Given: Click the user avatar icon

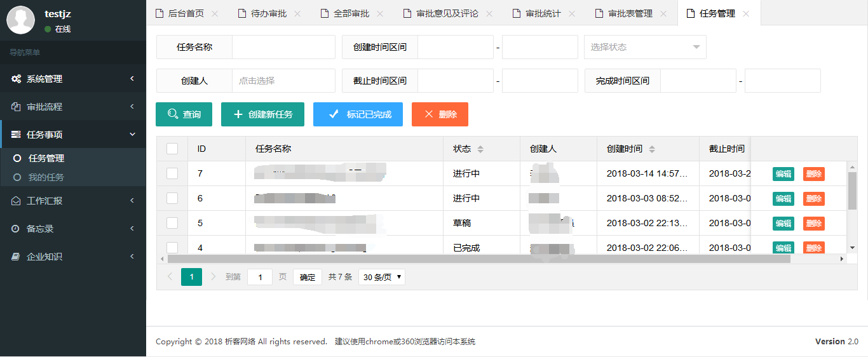Looking at the screenshot, I should (x=20, y=20).
